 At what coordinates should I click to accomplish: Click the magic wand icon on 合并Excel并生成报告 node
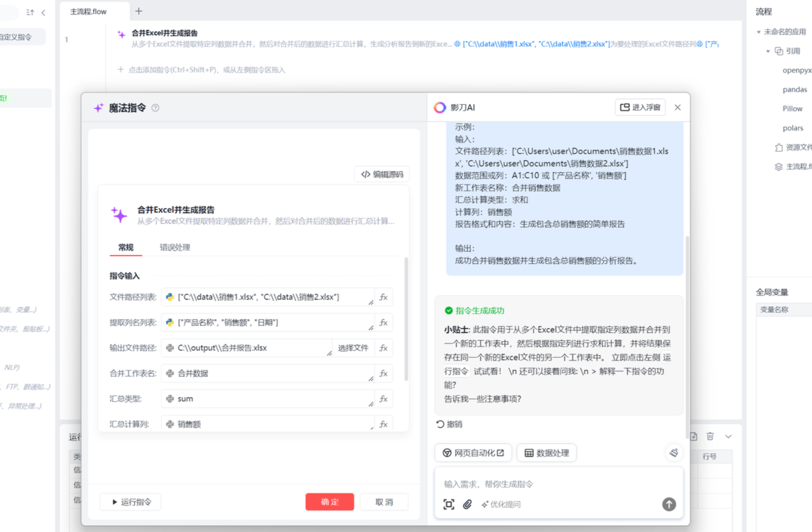(x=121, y=34)
